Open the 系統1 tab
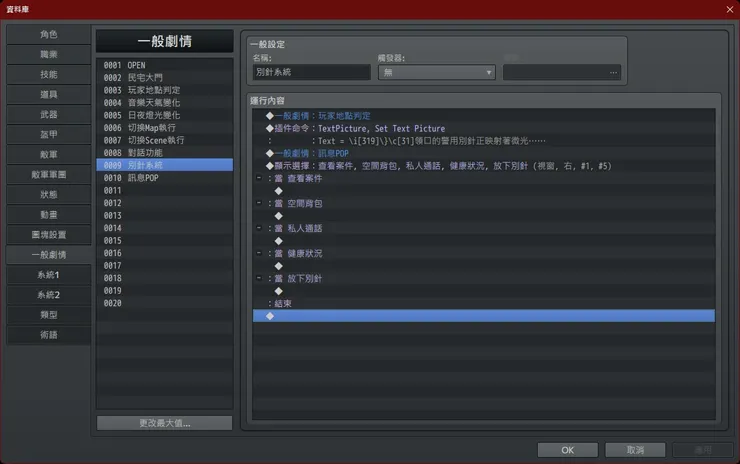The image size is (740, 464). 49,275
